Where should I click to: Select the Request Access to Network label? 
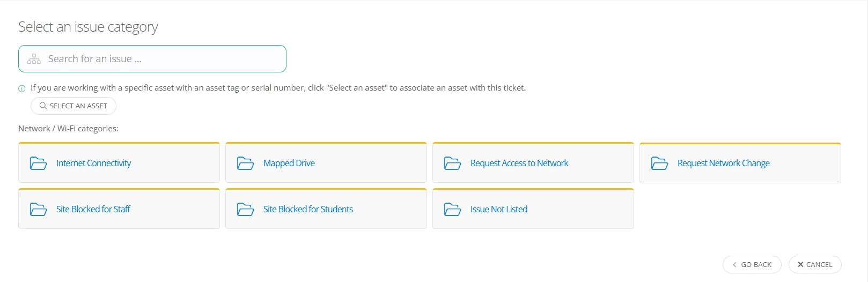519,163
